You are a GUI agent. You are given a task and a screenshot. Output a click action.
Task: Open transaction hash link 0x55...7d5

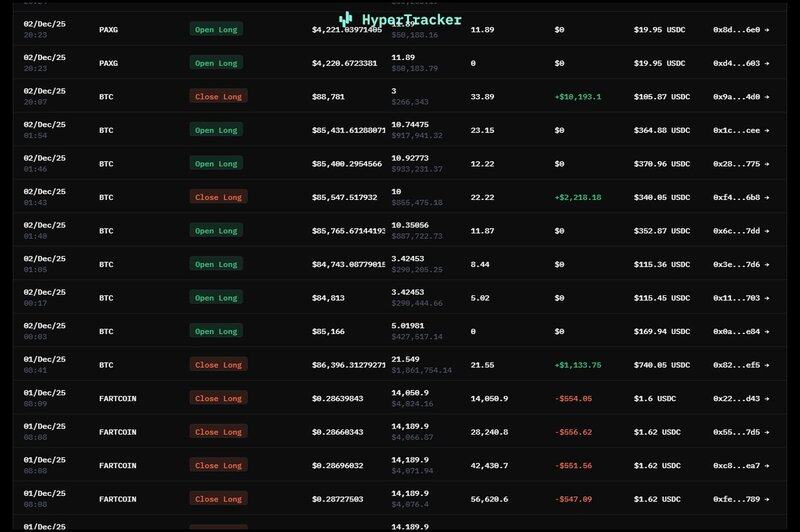click(736, 432)
